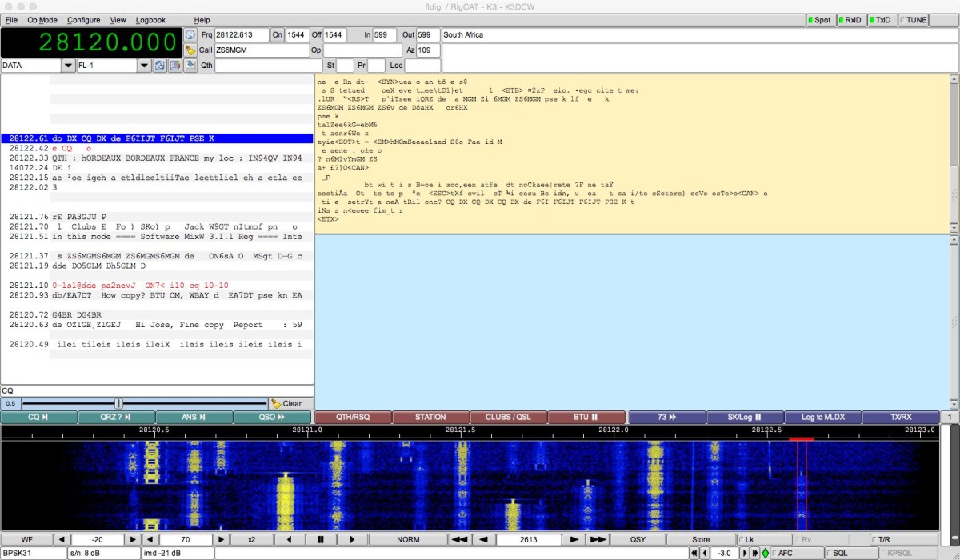
Task: Click the WF waterfall display mode button
Action: pos(26,539)
